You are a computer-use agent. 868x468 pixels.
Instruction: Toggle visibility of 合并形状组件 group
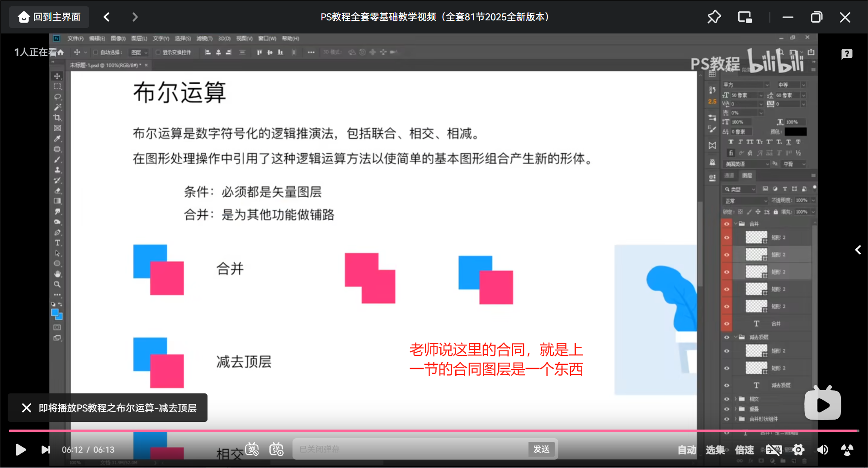coord(726,419)
